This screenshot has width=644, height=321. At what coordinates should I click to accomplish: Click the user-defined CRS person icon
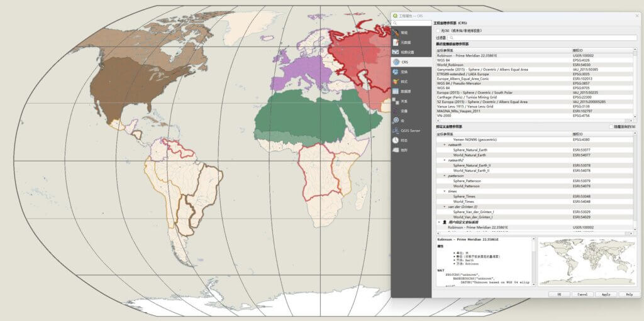445,222
